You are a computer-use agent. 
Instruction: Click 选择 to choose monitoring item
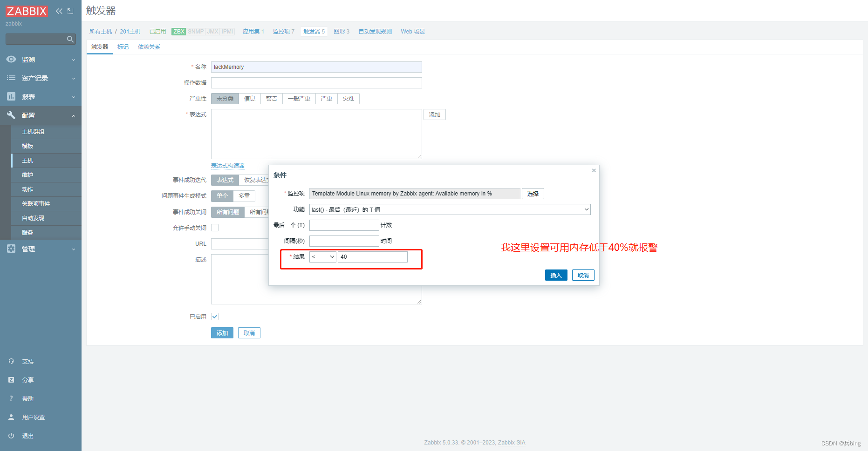533,194
